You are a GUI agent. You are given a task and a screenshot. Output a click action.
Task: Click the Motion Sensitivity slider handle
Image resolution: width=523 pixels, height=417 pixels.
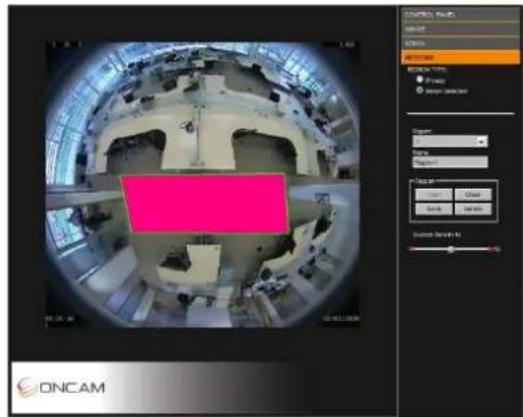[451, 249]
